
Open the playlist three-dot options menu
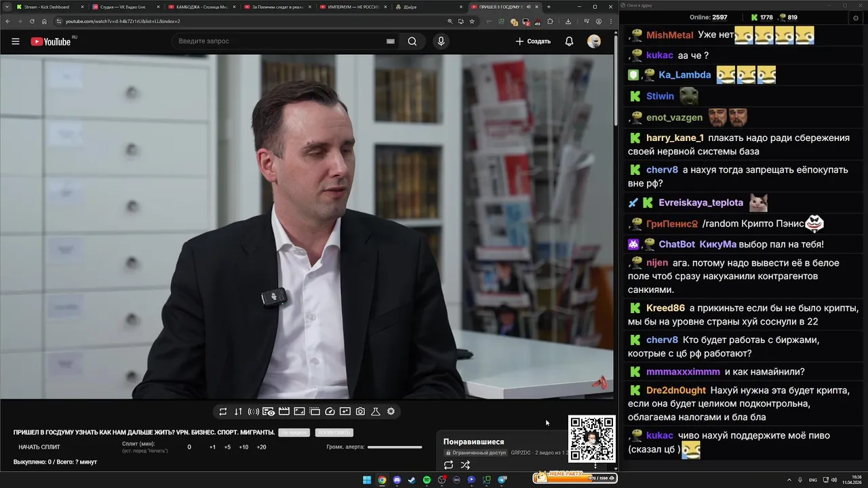(595, 465)
